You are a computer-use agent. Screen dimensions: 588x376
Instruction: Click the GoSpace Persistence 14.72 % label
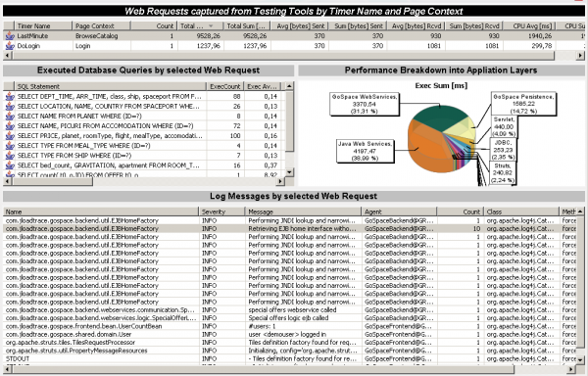tap(523, 104)
